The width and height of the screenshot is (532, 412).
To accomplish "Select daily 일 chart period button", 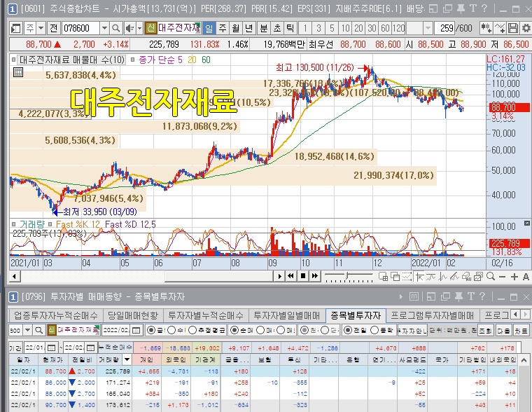I will (209, 28).
